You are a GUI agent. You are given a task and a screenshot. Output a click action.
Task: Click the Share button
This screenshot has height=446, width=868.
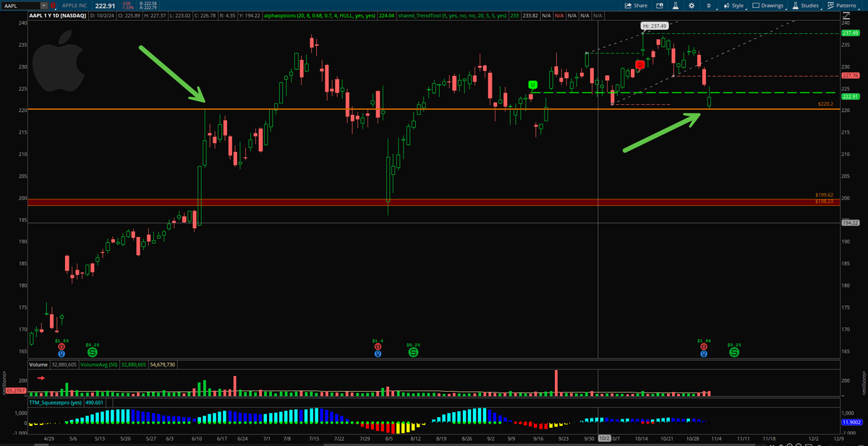(x=638, y=5)
